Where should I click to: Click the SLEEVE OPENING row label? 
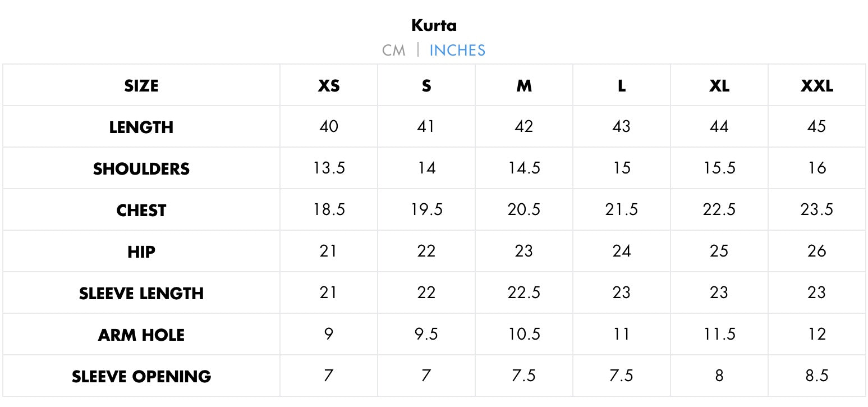[x=141, y=377]
